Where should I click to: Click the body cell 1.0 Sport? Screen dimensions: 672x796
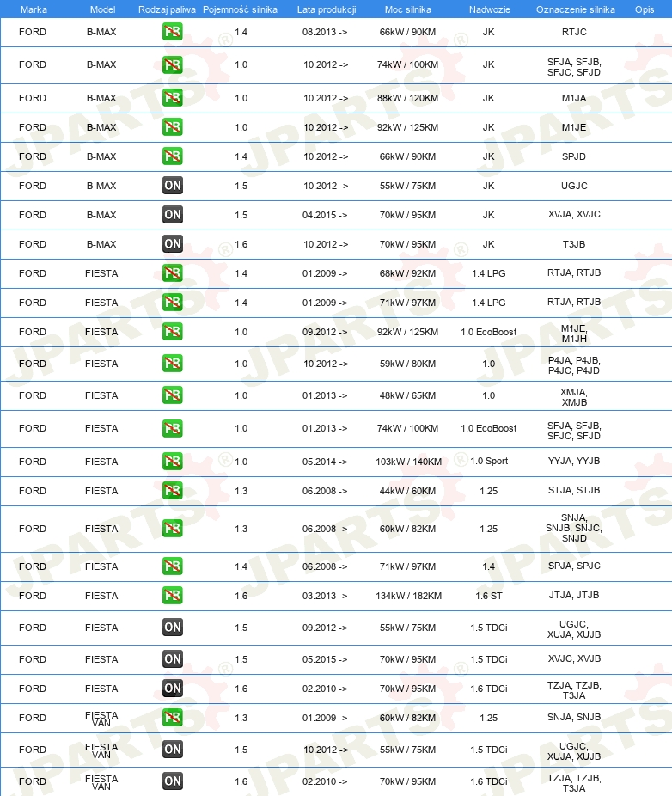pyautogui.click(x=489, y=461)
